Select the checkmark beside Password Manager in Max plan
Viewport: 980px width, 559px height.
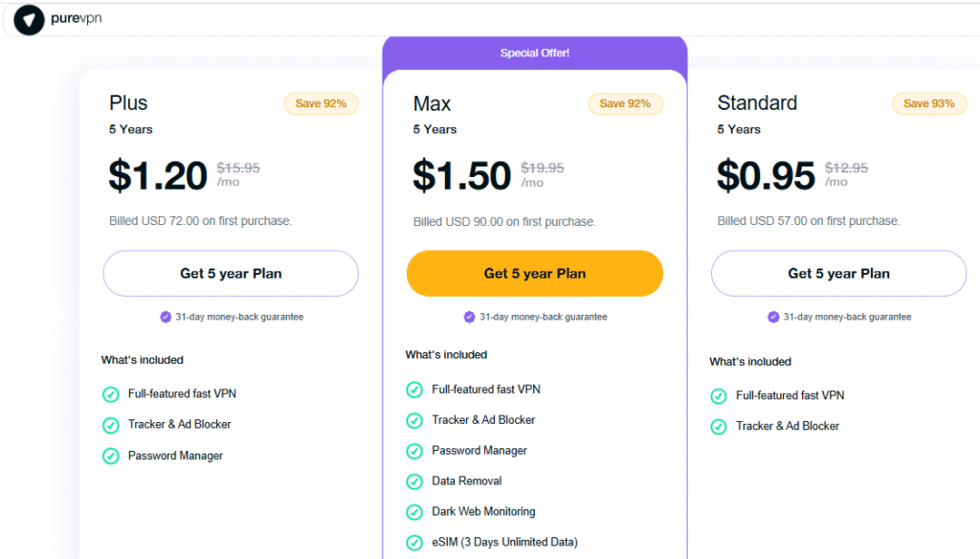pos(414,451)
